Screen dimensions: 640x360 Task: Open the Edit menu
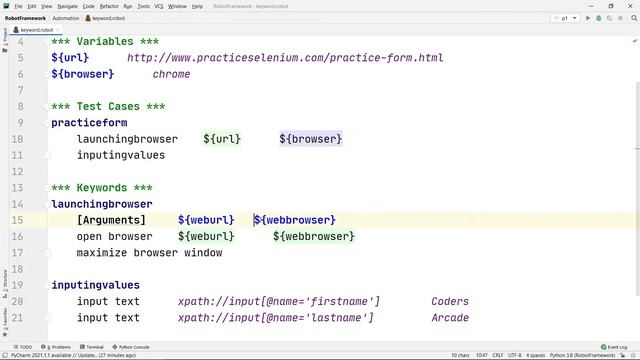click(32, 7)
